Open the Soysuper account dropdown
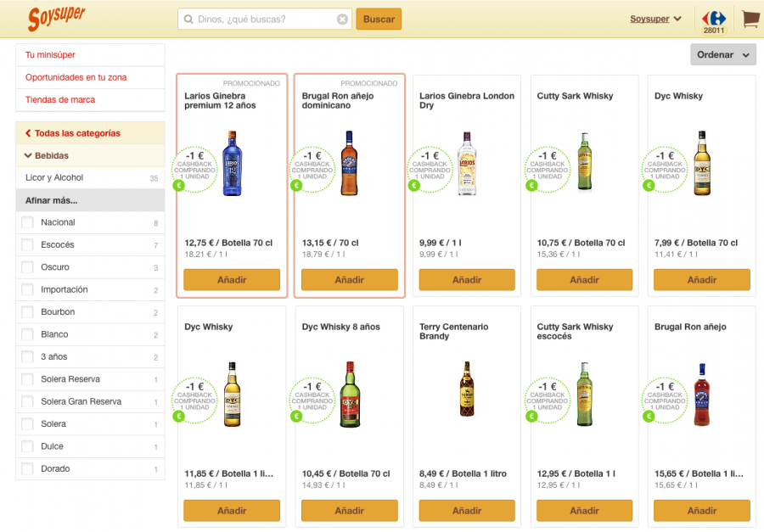 pyautogui.click(x=655, y=19)
